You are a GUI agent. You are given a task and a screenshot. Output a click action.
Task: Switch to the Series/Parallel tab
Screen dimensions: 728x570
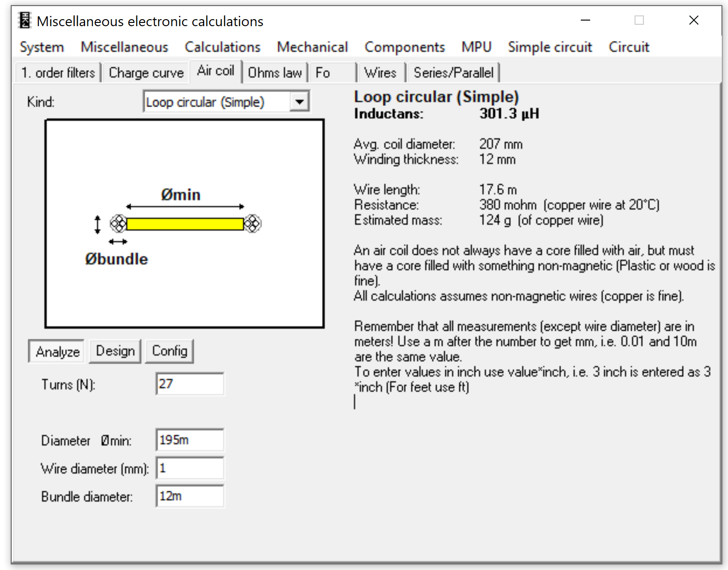[x=453, y=73]
